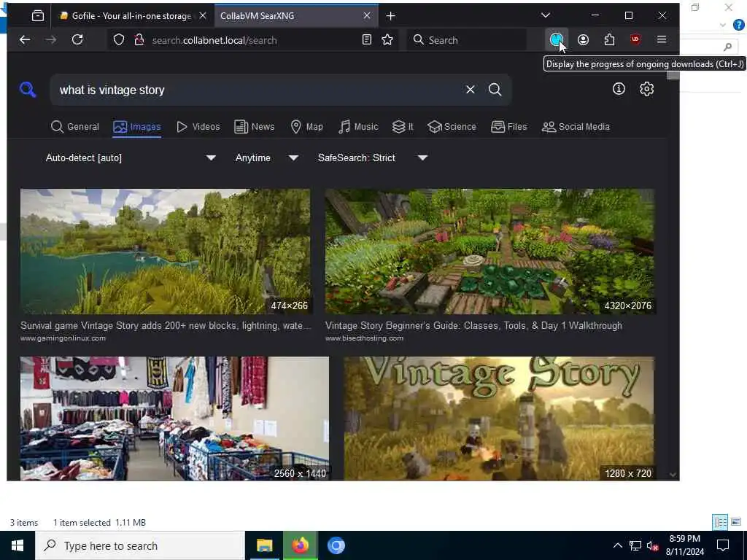Open Firefox from the taskbar

(300, 545)
